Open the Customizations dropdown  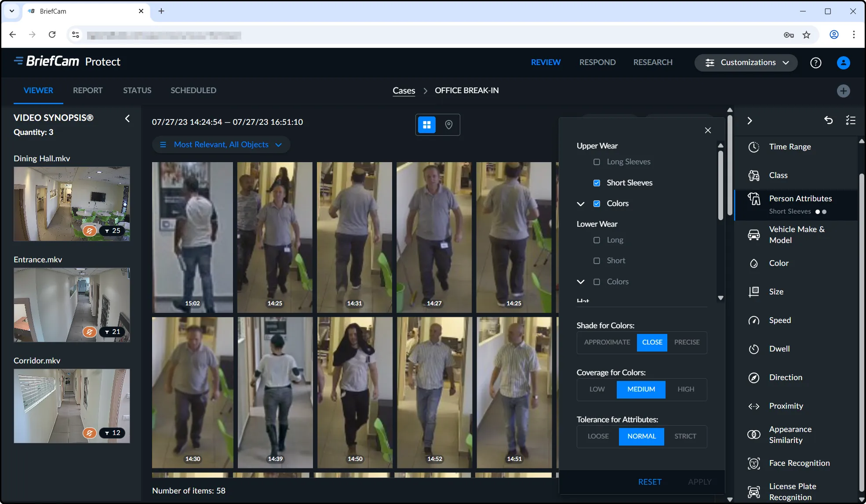point(746,62)
